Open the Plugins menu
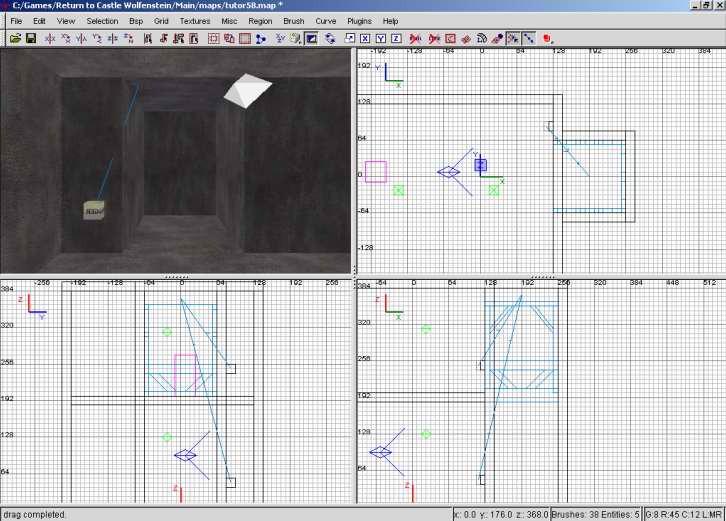The image size is (726, 521). 359,21
